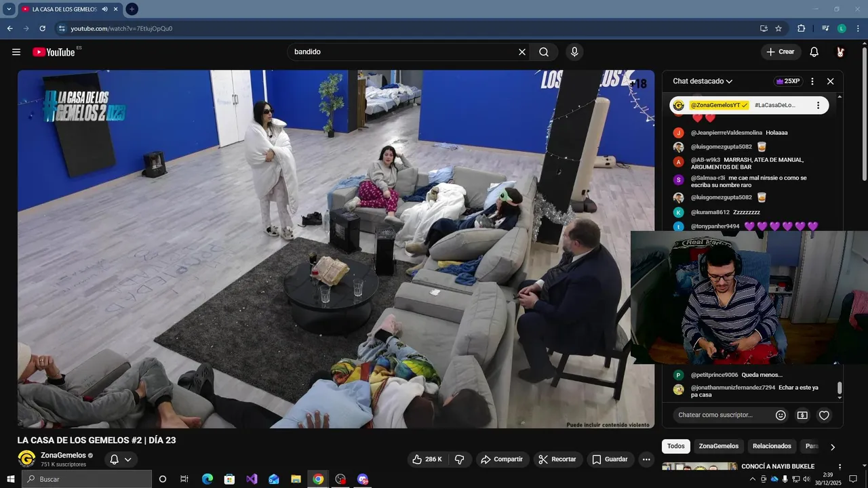868x488 pixels.
Task: Select the Todos chip
Action: (x=676, y=446)
